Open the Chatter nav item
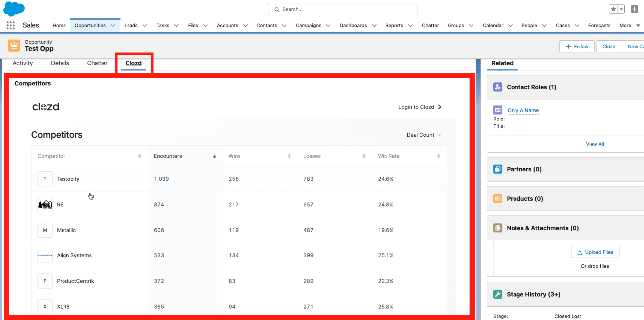 tap(430, 25)
